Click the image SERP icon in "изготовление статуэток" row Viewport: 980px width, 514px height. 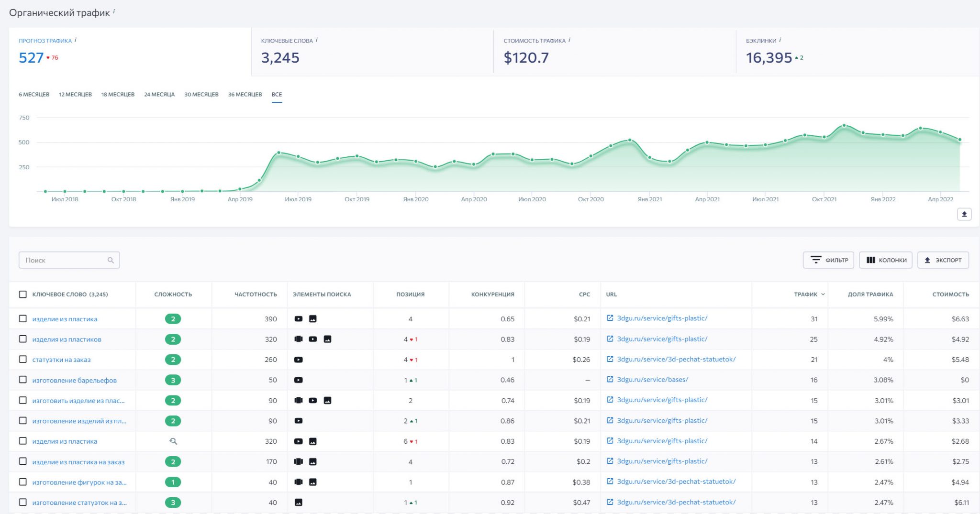(299, 503)
